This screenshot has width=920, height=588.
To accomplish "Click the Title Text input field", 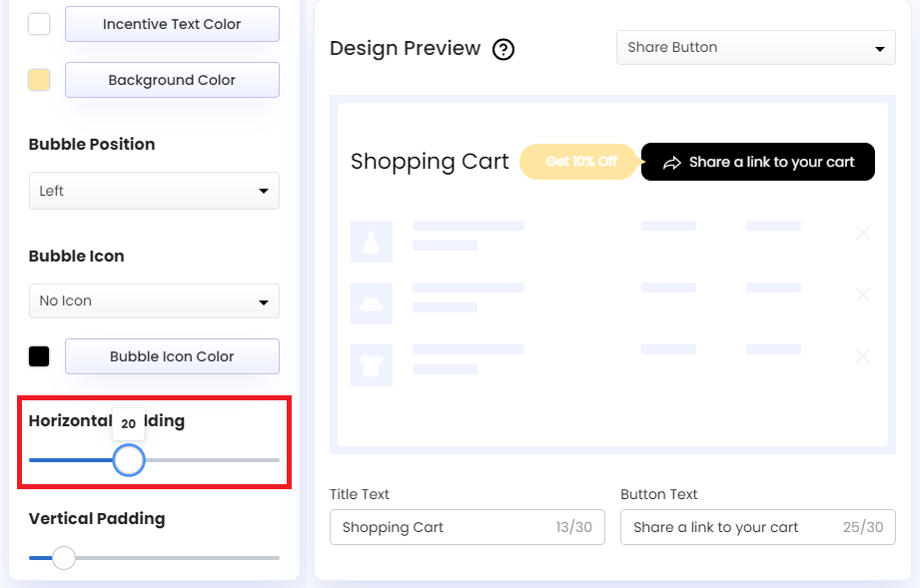I will click(x=467, y=527).
